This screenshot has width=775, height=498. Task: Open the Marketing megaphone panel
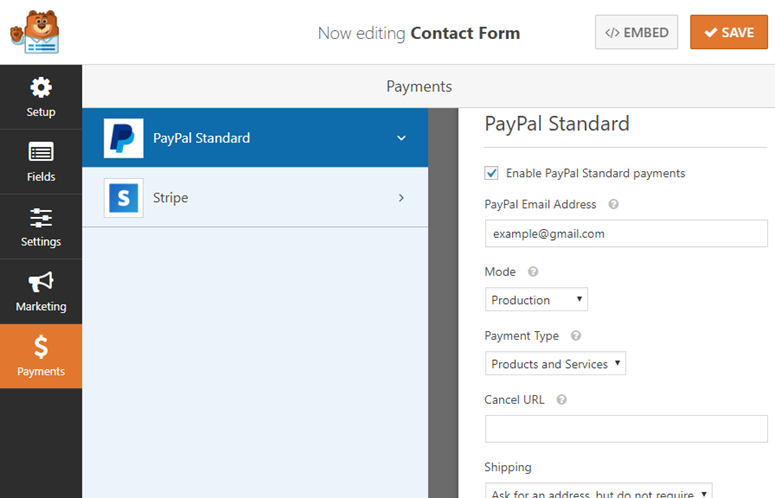(x=41, y=291)
